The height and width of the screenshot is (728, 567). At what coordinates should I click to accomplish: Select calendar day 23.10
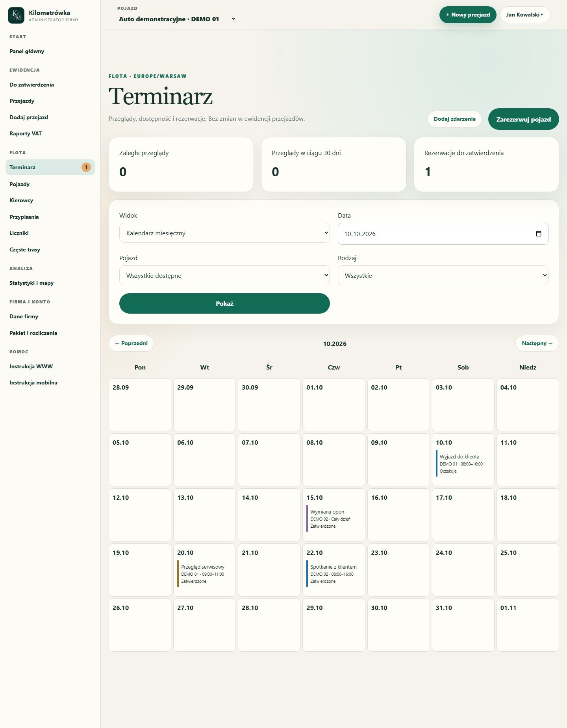[x=398, y=570]
